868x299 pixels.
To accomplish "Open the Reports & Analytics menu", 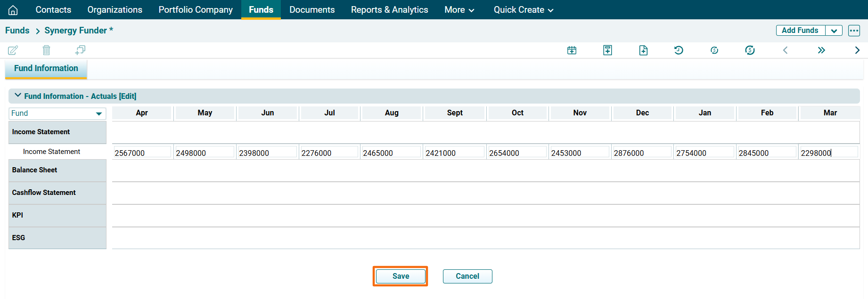I will coord(389,10).
